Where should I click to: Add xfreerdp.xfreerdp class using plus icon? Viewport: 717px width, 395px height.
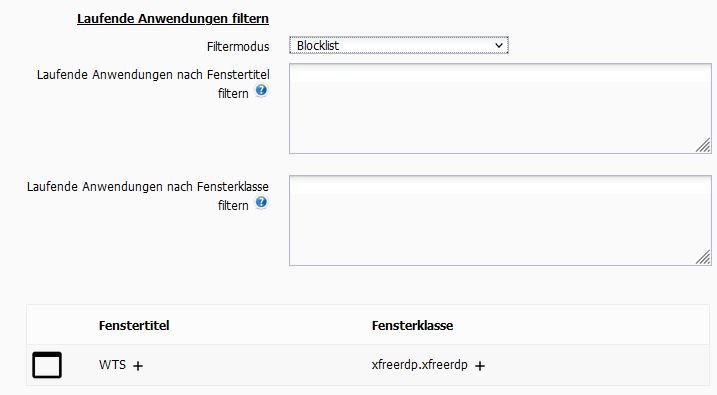[x=480, y=366]
